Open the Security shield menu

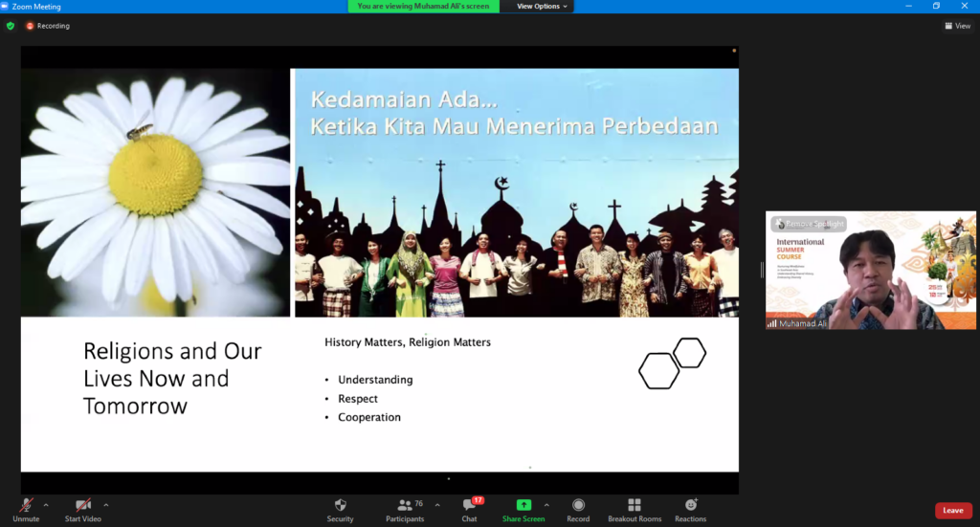tap(340, 508)
